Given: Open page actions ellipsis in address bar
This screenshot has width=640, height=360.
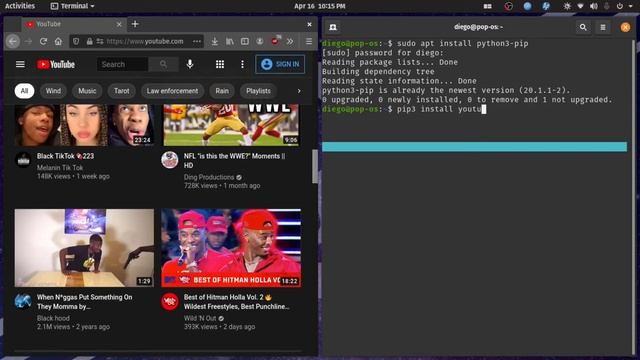Looking at the screenshot, I should 197,41.
